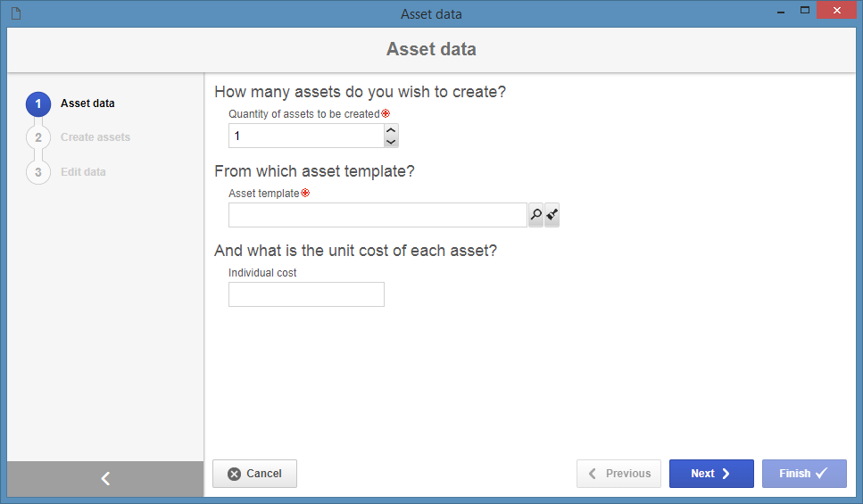The image size is (863, 504).
Task: Increase quantity with up arrow
Action: tap(391, 130)
